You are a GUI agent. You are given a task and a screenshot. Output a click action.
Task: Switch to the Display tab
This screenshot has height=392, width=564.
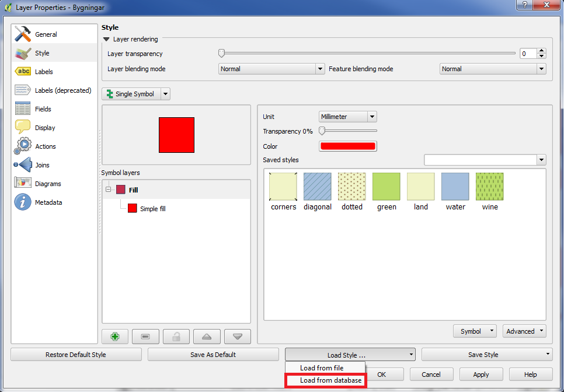point(54,128)
